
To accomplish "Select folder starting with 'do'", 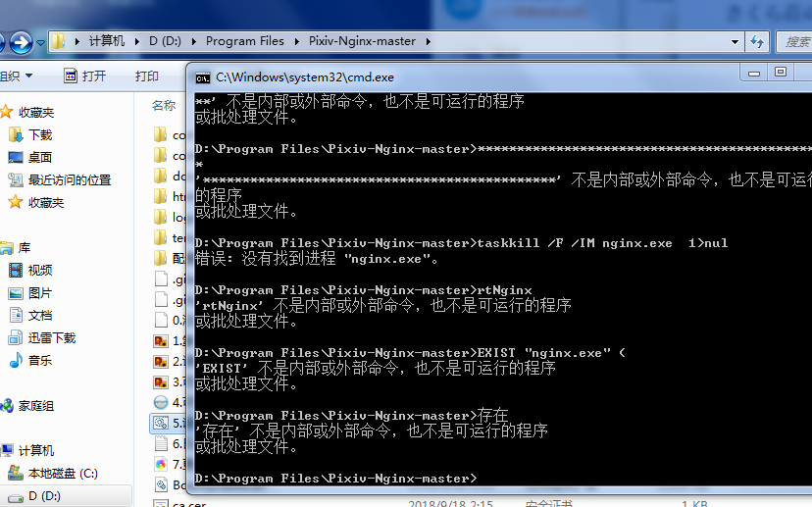I will (170, 177).
